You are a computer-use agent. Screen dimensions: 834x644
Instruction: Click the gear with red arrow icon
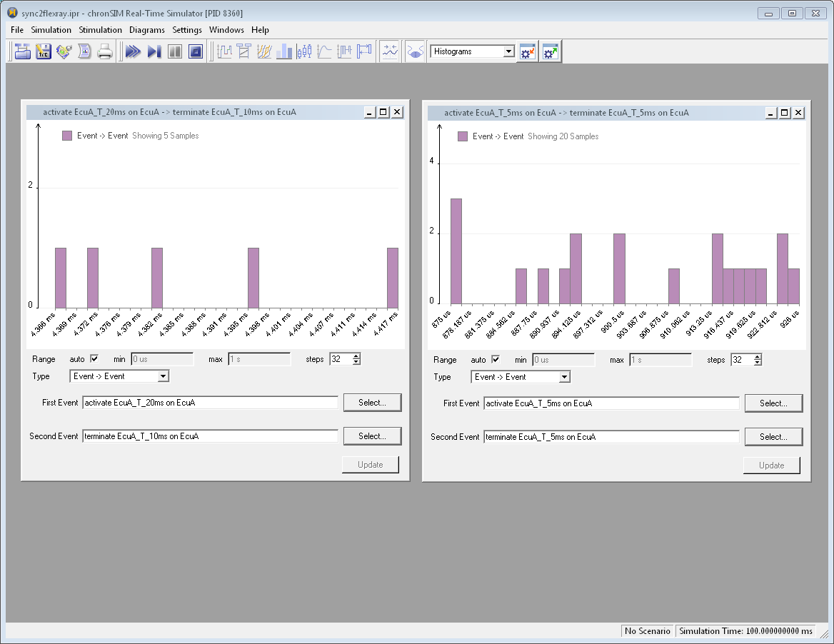pyautogui.click(x=528, y=52)
